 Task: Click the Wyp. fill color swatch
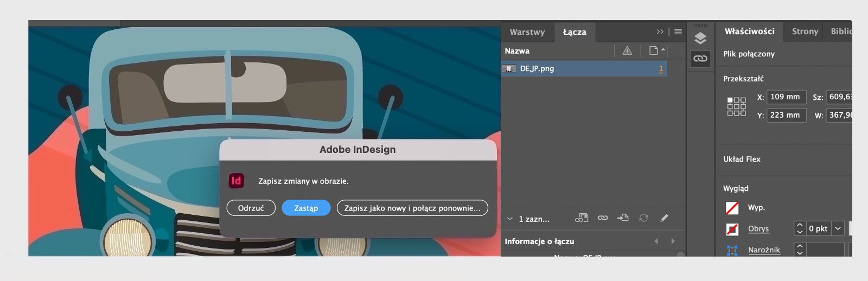click(732, 208)
